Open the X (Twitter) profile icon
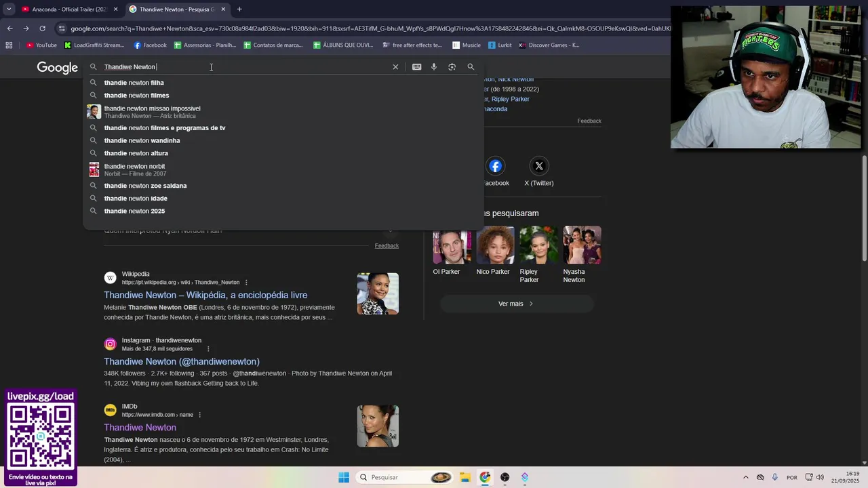868x488 pixels. (x=539, y=166)
